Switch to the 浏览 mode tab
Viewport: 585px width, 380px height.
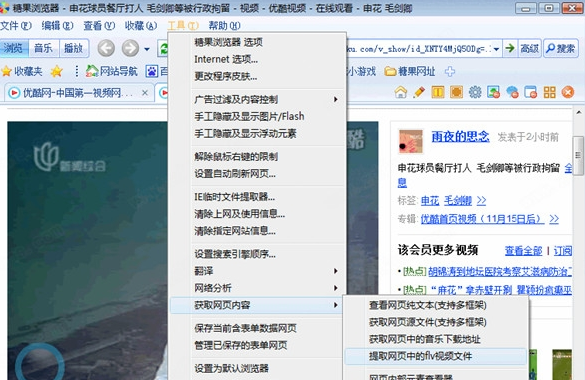[x=13, y=48]
